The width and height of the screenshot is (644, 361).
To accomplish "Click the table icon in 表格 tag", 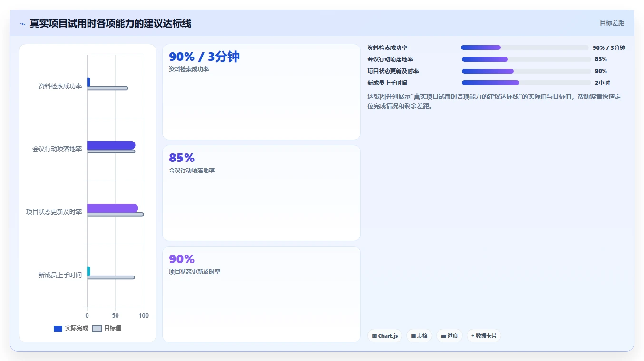I will pyautogui.click(x=413, y=336).
